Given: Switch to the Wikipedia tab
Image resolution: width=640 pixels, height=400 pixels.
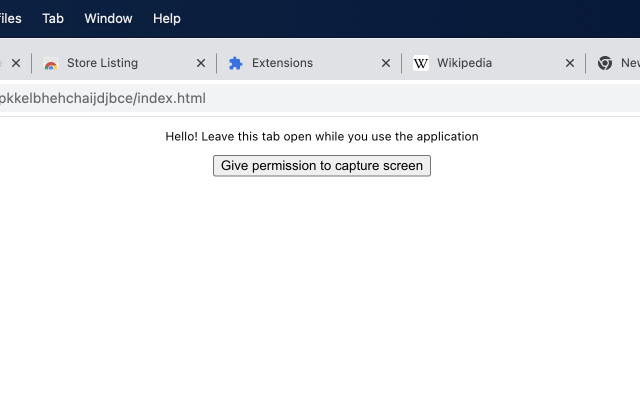Looking at the screenshot, I should [x=493, y=63].
